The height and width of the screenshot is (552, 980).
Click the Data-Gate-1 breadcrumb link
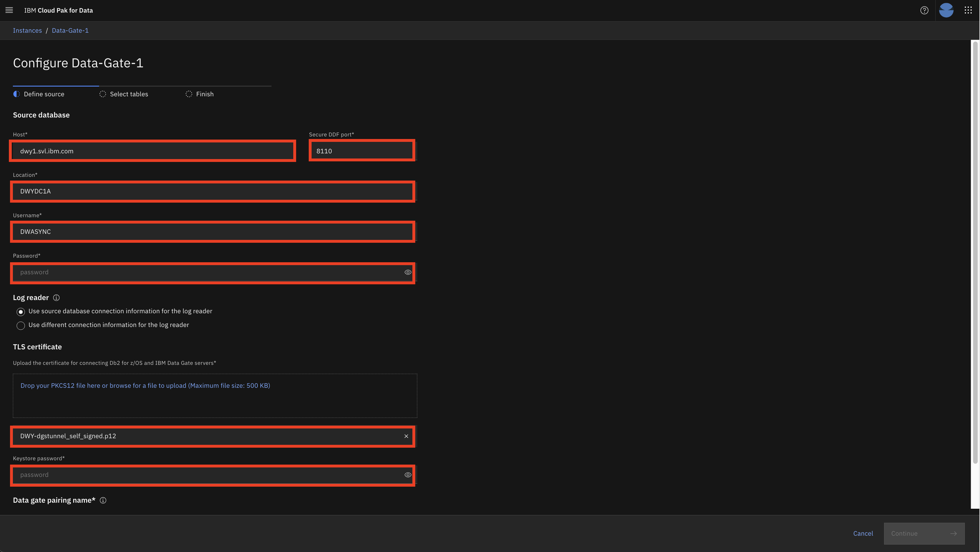click(70, 30)
